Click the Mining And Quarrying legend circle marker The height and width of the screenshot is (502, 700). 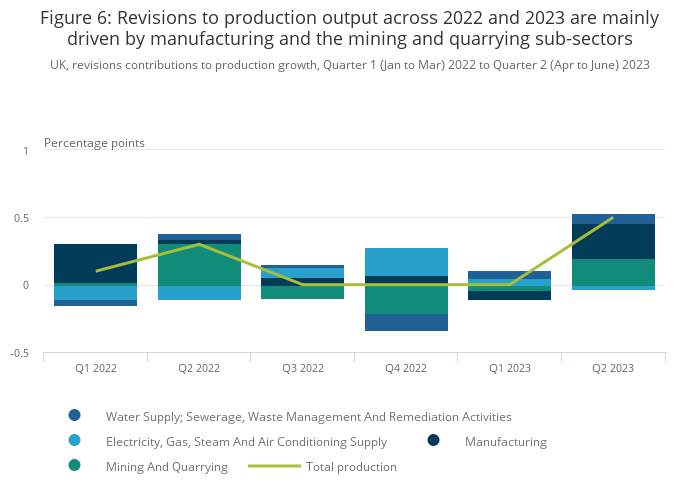[74, 466]
